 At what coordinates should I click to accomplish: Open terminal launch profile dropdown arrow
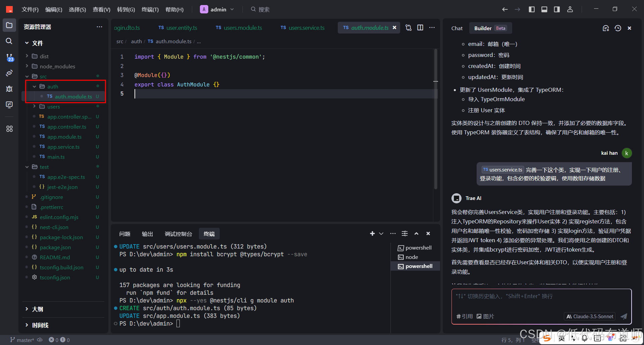tap(381, 233)
